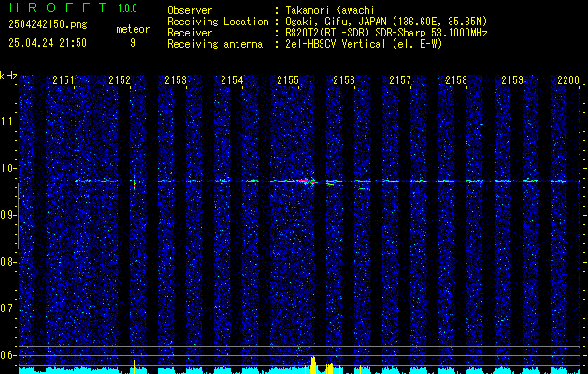The width and height of the screenshot is (588, 374).
Task: Click the 2152 time marker
Action: click(120, 80)
